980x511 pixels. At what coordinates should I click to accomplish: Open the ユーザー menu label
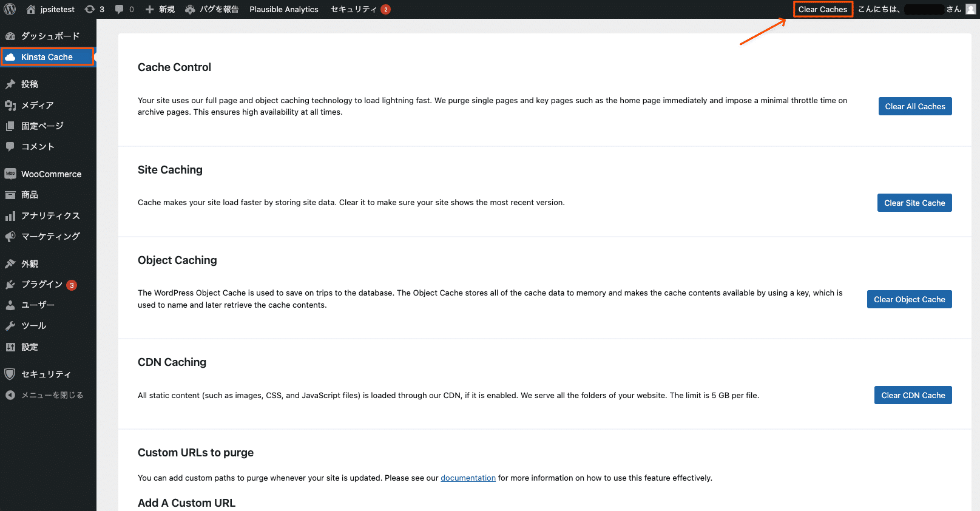tap(38, 305)
